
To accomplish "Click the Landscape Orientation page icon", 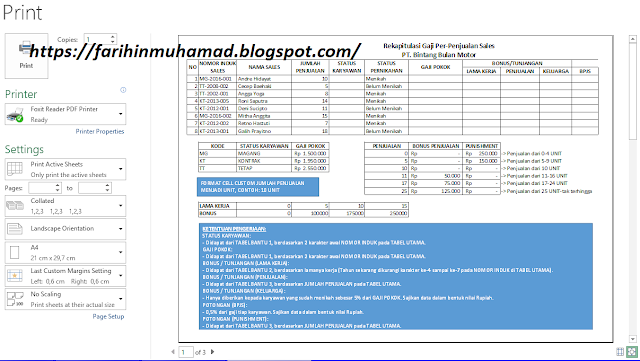I will (15, 229).
